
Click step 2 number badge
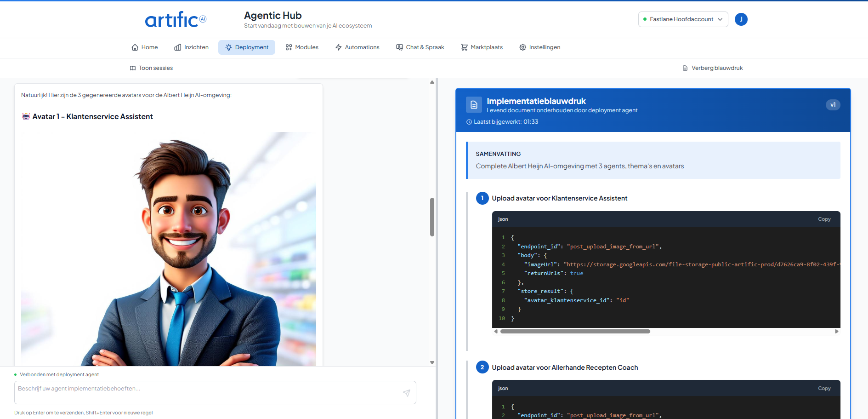pos(482,367)
